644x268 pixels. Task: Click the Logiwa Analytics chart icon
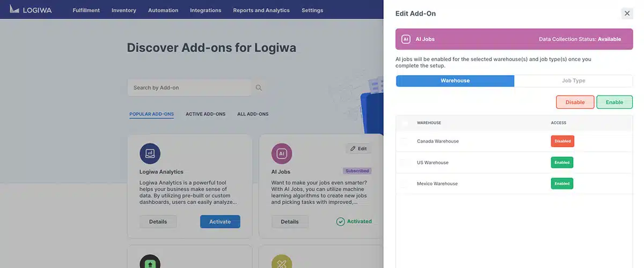point(150,154)
